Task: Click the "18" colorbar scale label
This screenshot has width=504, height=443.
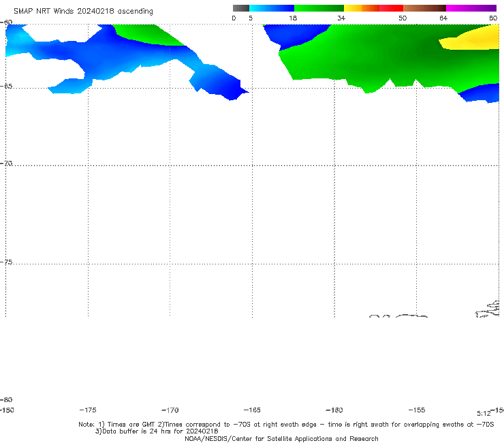Action: (x=293, y=18)
